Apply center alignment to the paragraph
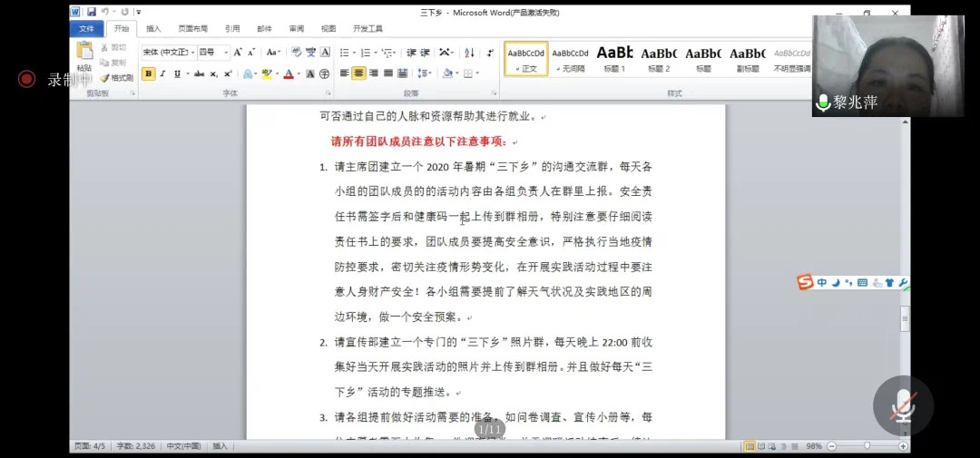This screenshot has width=980, height=458. tap(359, 73)
